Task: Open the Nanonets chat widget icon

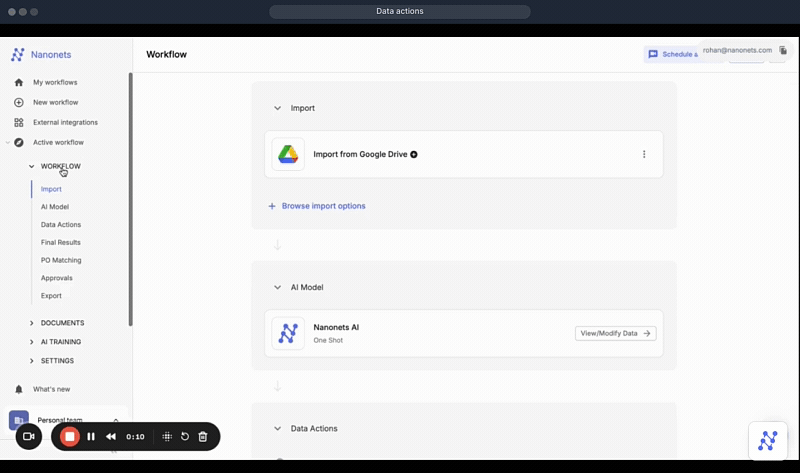Action: (x=768, y=441)
